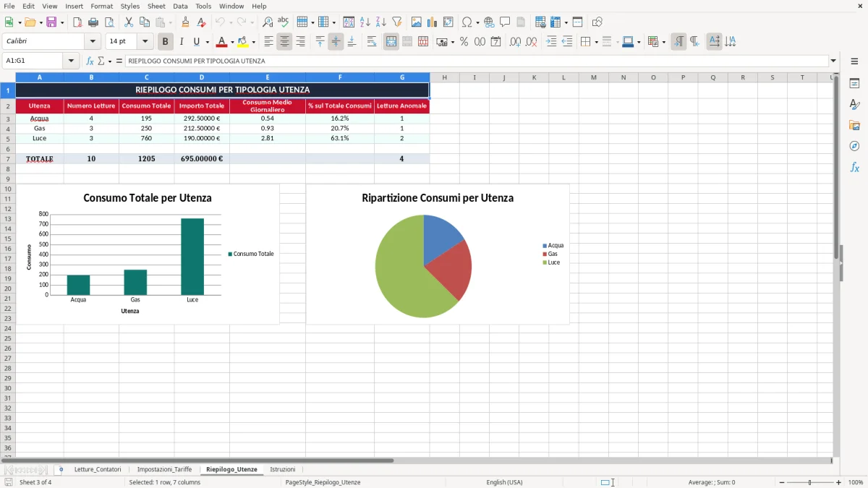868x488 pixels.
Task: Click the Cut scissors icon
Action: (x=128, y=22)
